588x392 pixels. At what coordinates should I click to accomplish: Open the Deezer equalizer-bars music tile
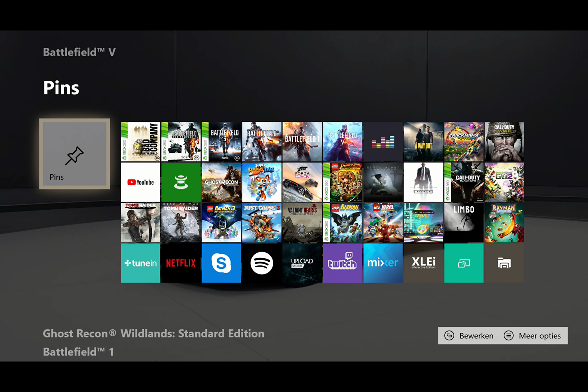point(383,142)
